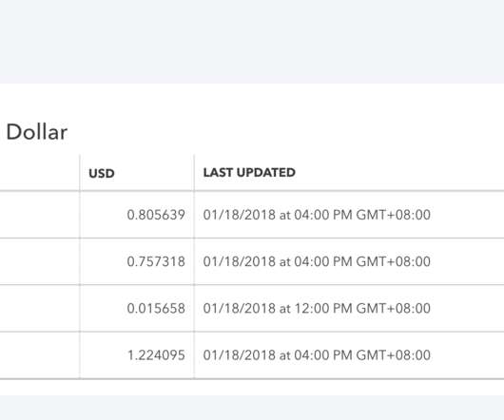Select the USD column header

click(x=102, y=173)
